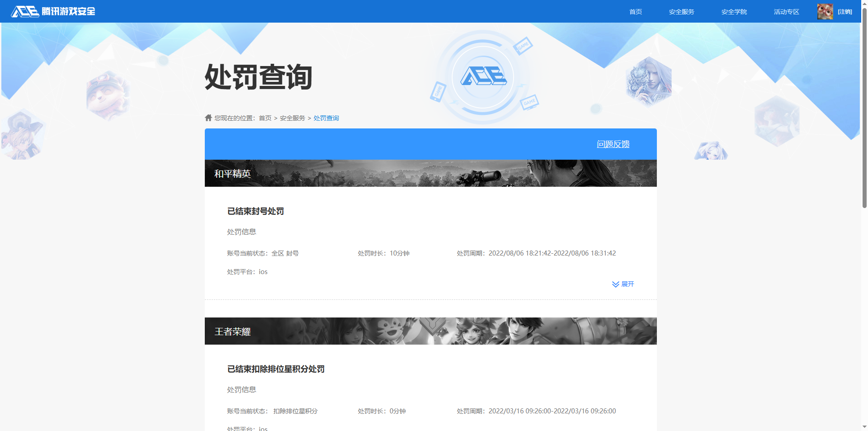Click the 和平精英 game banner
The height and width of the screenshot is (431, 868).
tap(430, 173)
